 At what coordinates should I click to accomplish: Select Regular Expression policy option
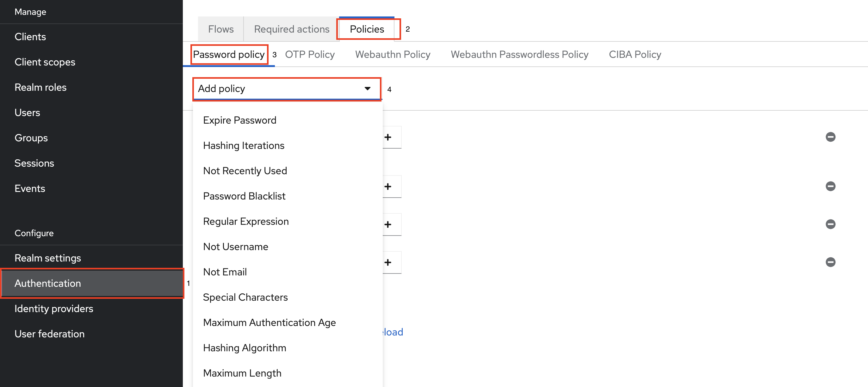246,221
